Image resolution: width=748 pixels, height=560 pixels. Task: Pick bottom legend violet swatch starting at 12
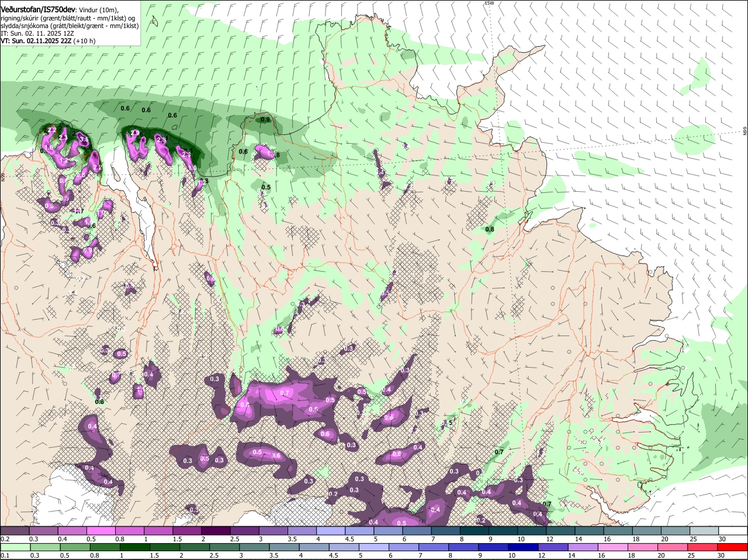[553, 548]
